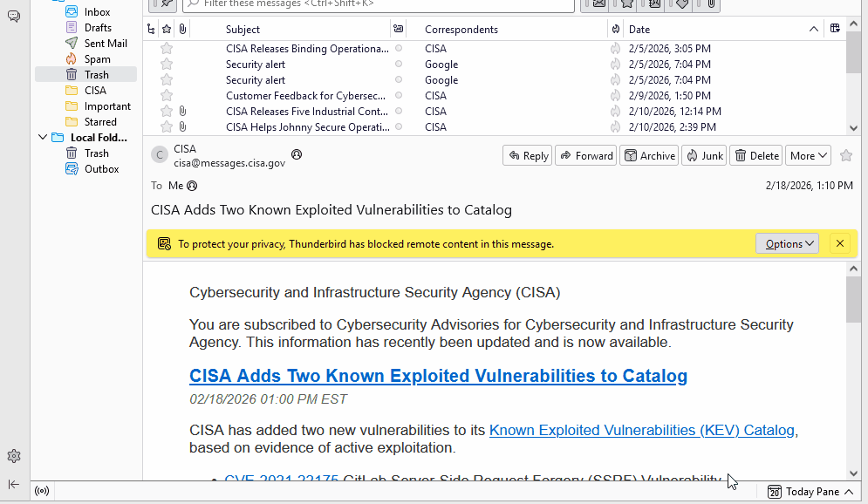868x504 pixels.
Task: Open the Known Exploited Vulnerabilities (KEV) Catalog link
Action: (x=641, y=430)
